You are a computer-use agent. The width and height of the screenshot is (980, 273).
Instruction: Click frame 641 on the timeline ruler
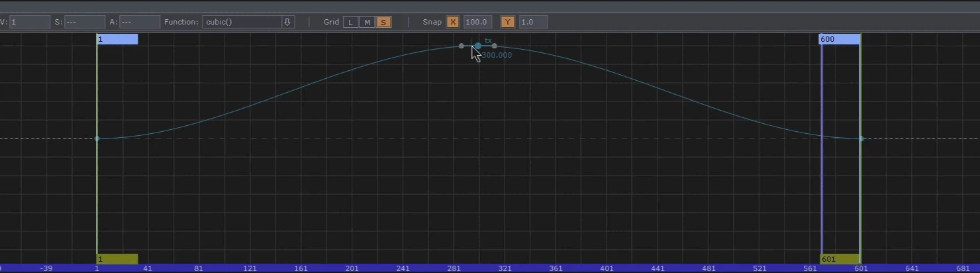912,268
